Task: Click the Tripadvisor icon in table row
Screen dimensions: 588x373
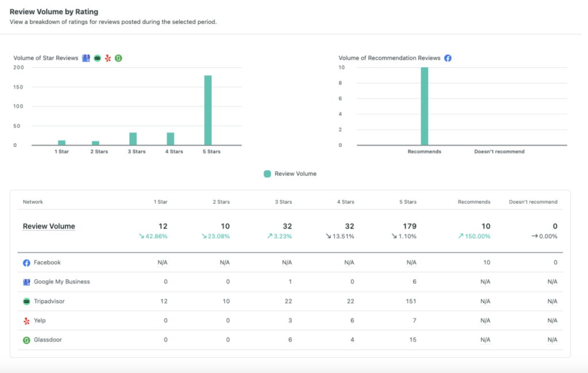Action: 26,301
